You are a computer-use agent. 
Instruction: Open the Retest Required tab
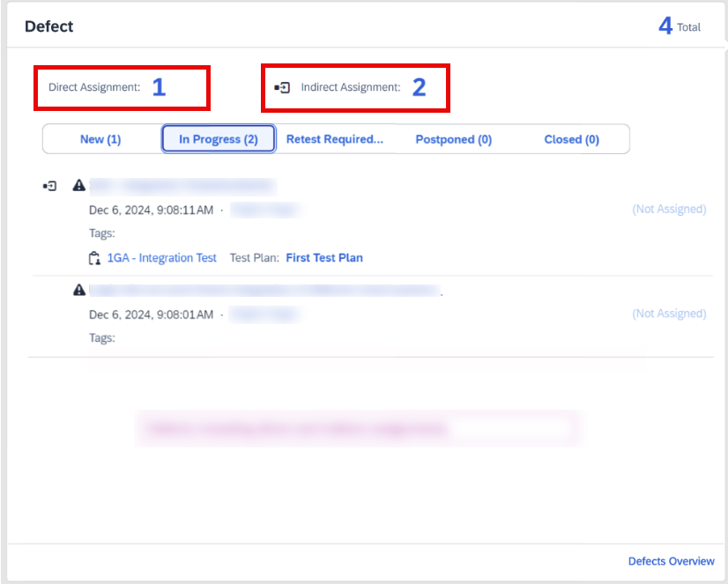tap(334, 139)
